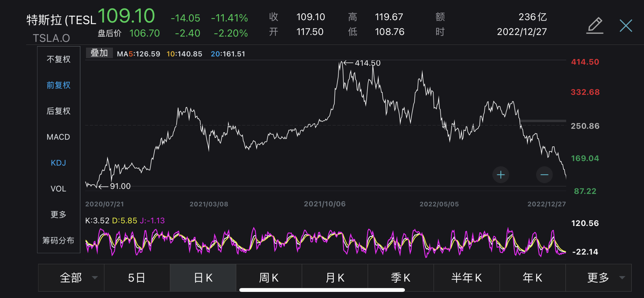644x298 pixels.
Task: Expand the 全部 dropdown arrow
Action: (95, 278)
